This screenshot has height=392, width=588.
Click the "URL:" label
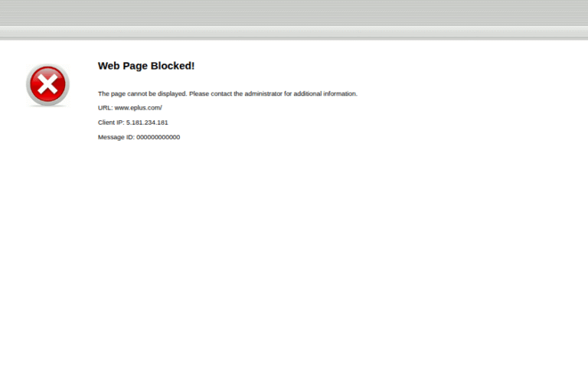[x=105, y=108]
